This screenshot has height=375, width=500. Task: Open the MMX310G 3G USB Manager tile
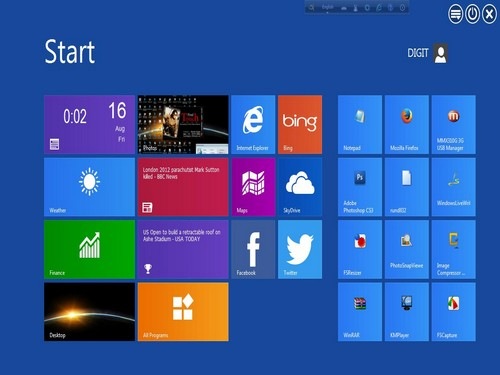tap(454, 124)
